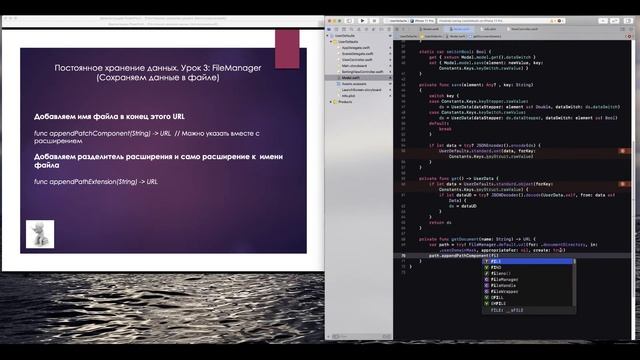The image size is (640, 360).
Task: Collapse the UserDefaults project root
Action: (327, 36)
